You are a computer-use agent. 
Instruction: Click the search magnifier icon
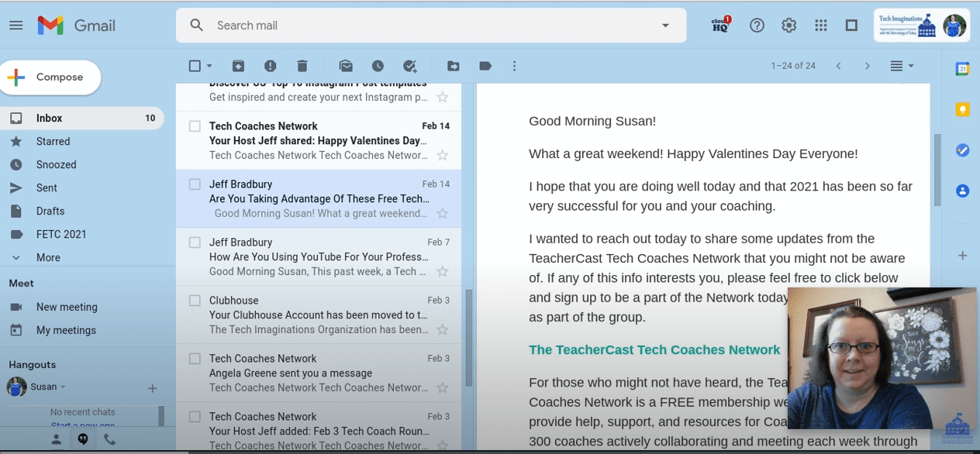tap(197, 26)
